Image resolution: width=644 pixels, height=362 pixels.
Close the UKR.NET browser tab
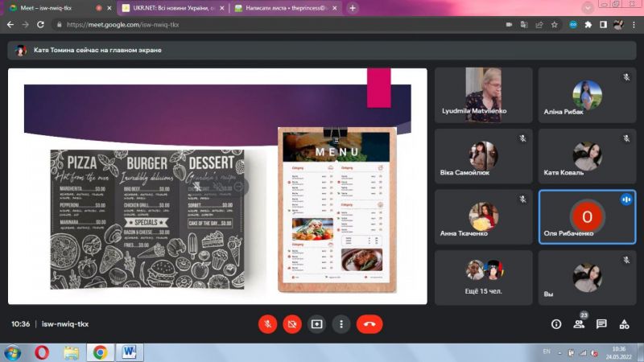(222, 8)
